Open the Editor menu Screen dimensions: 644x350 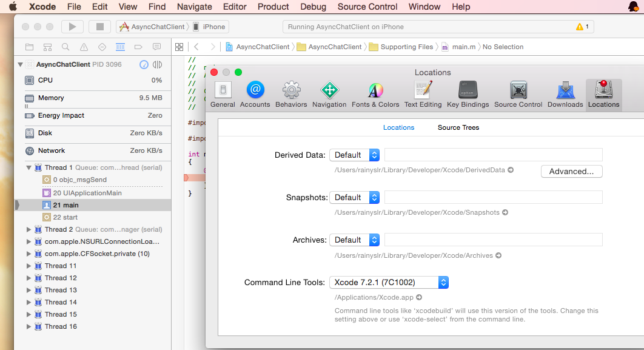pos(235,7)
